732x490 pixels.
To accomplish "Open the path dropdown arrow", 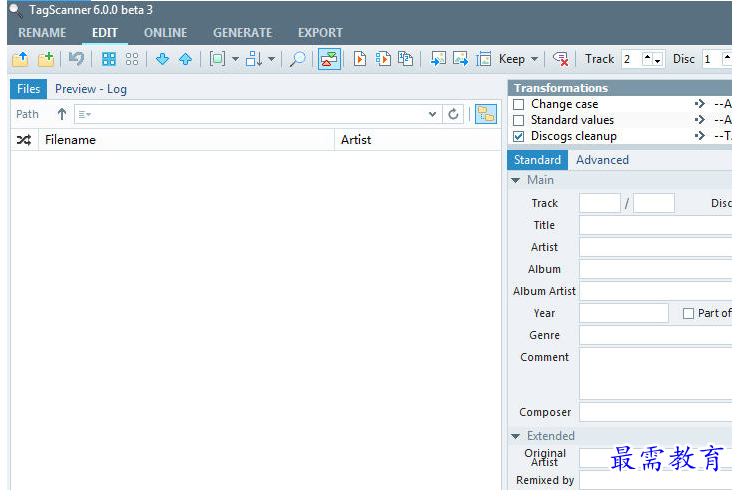I will 432,114.
